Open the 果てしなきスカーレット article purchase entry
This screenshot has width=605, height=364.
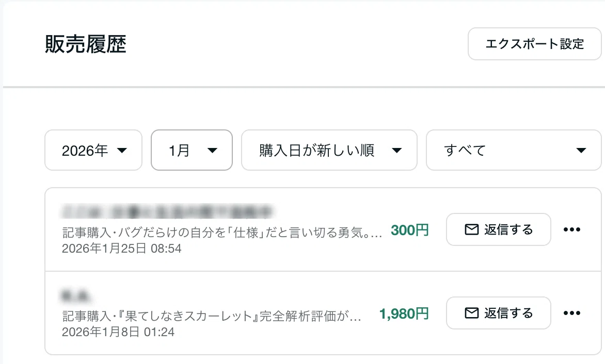tap(212, 316)
